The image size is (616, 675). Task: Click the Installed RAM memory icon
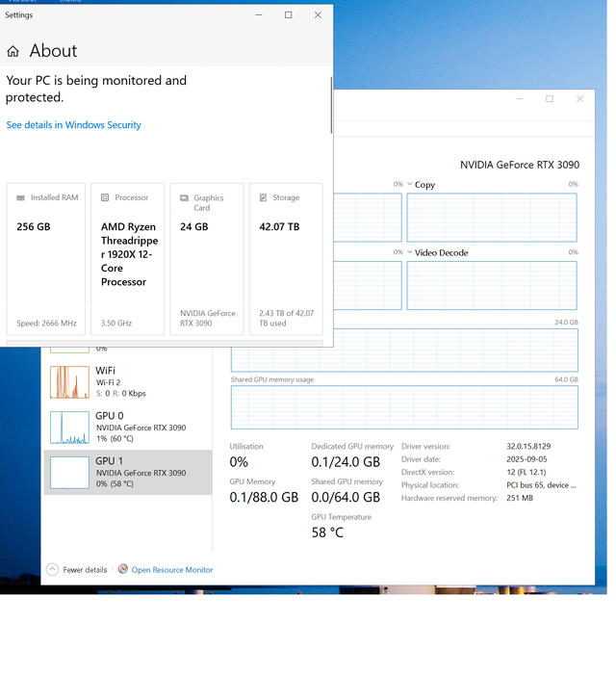[20, 197]
